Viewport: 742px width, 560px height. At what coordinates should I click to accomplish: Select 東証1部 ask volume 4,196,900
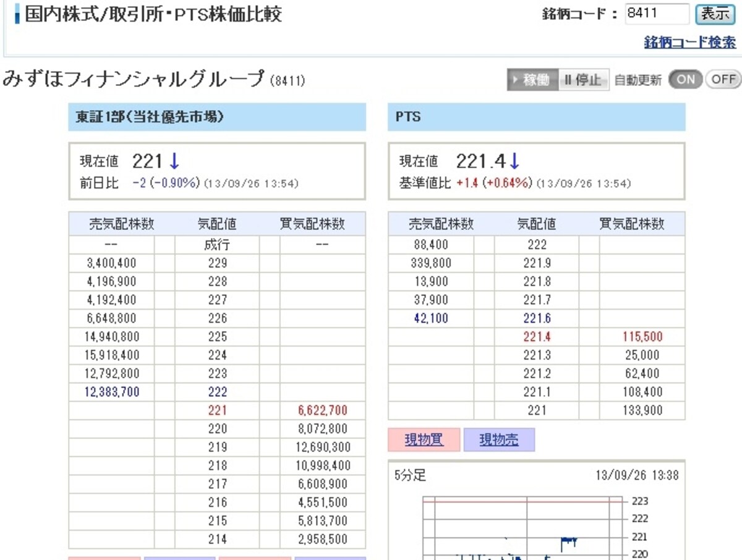click(x=112, y=282)
